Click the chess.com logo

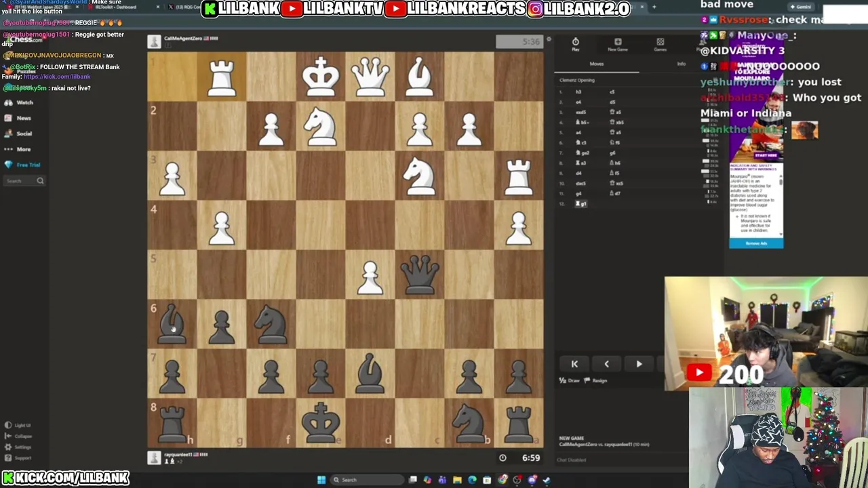[x=24, y=39]
